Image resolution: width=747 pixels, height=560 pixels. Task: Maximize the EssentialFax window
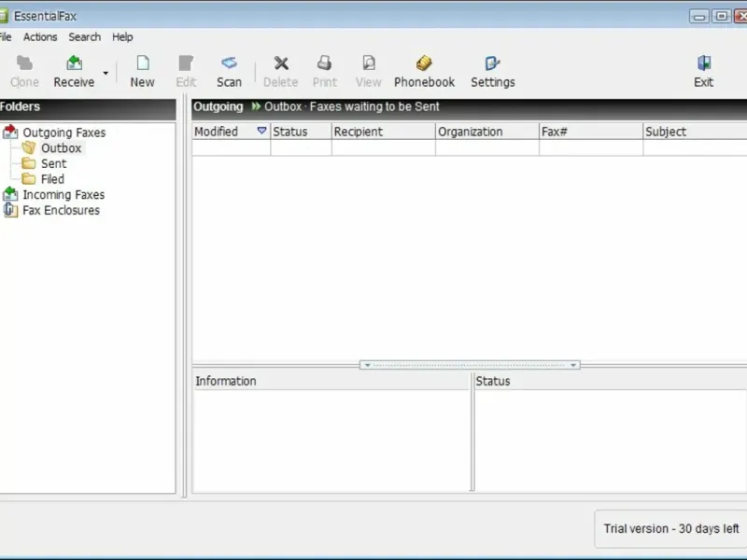(722, 16)
